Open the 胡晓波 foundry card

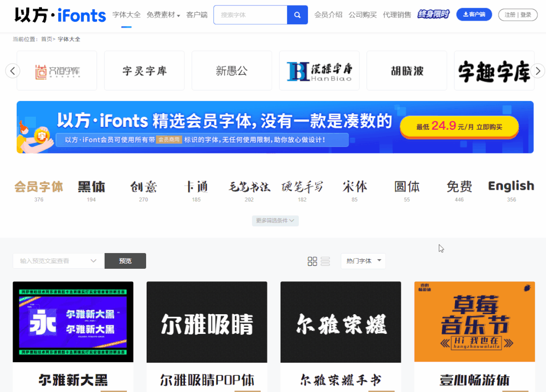pyautogui.click(x=406, y=71)
